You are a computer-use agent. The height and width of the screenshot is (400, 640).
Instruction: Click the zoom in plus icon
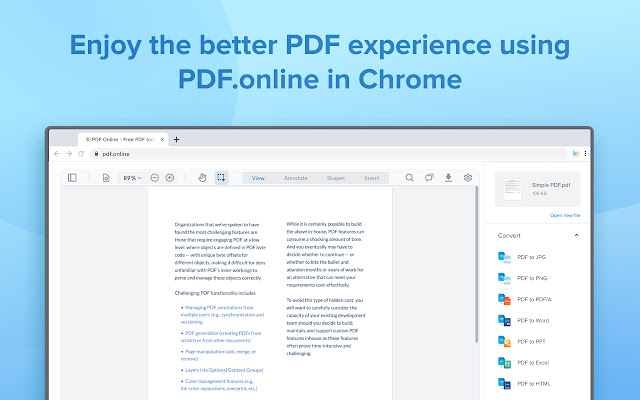[170, 178]
